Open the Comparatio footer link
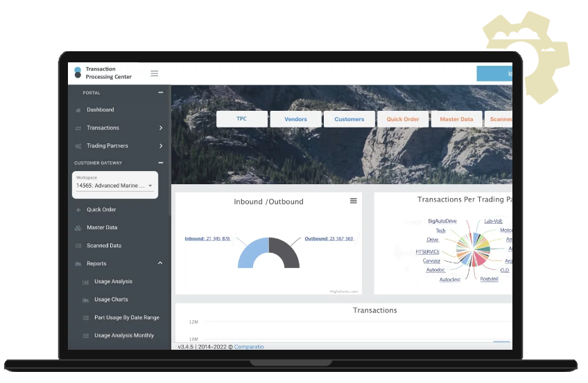 249,346
